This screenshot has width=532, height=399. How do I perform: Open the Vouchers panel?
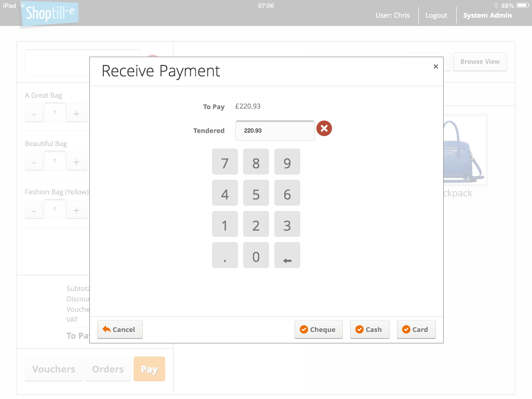pyautogui.click(x=54, y=369)
